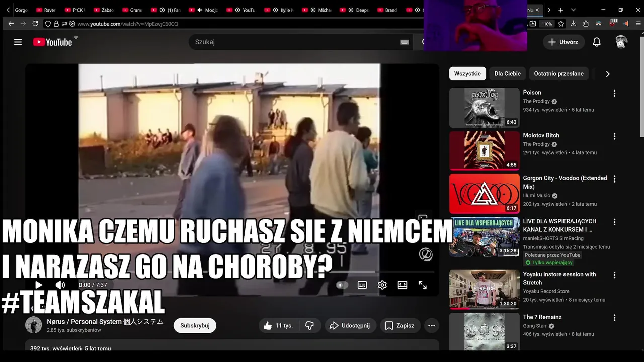Go back to the previous page
Viewport: 644px width, 362px height.
point(11,24)
